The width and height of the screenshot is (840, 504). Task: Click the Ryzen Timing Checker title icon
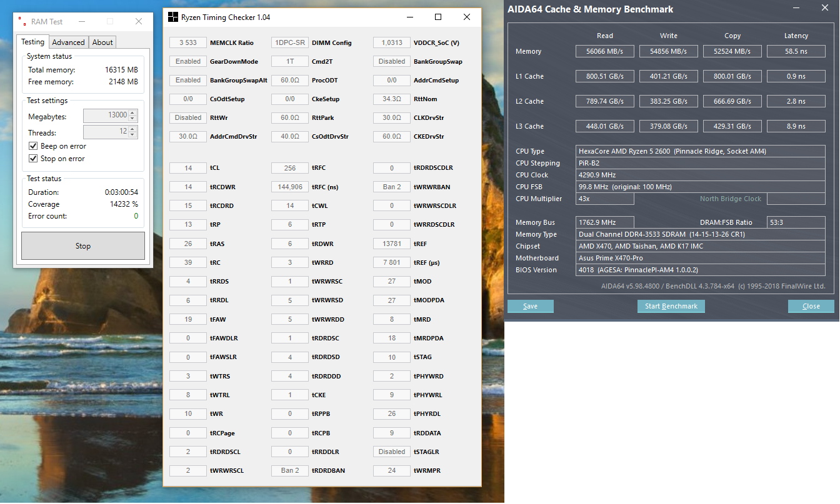pos(173,17)
